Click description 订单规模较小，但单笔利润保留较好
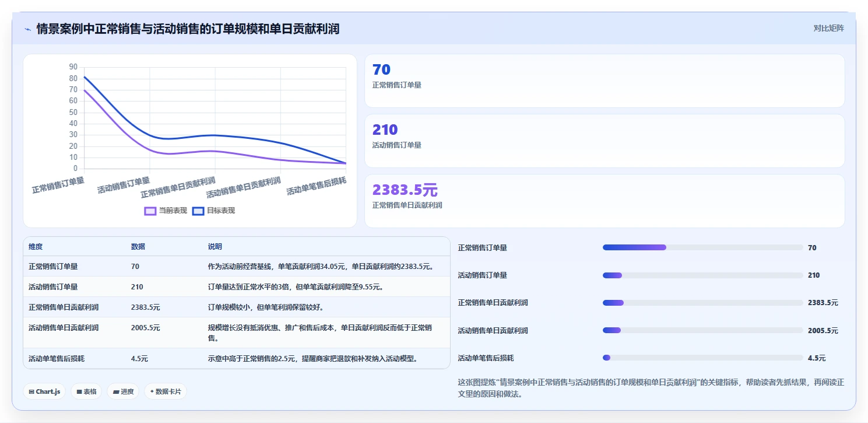 [266, 307]
